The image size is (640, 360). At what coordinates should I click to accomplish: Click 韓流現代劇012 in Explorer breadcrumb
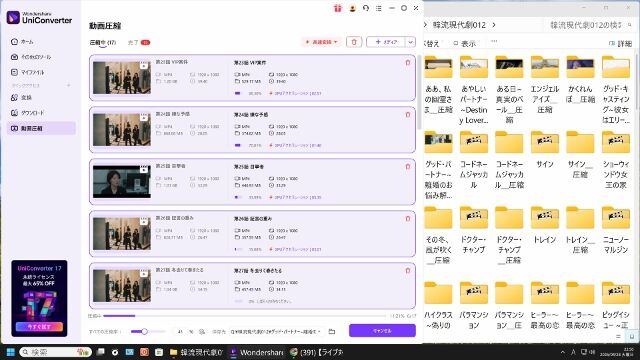click(x=459, y=25)
